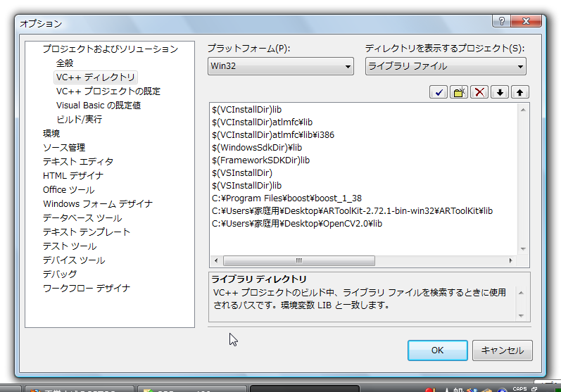
Task: Click the OK button
Action: pyautogui.click(x=437, y=350)
